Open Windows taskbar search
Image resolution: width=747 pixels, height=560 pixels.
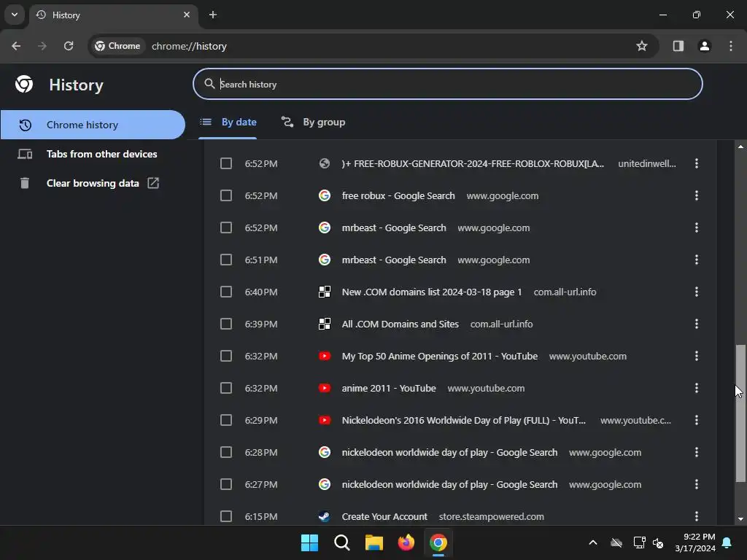click(x=341, y=542)
